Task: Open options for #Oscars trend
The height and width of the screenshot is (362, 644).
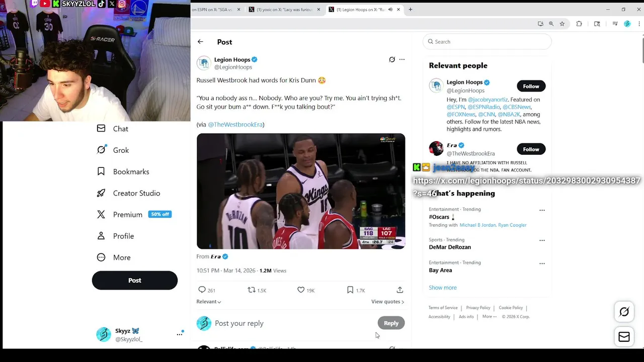Action: click(542, 210)
